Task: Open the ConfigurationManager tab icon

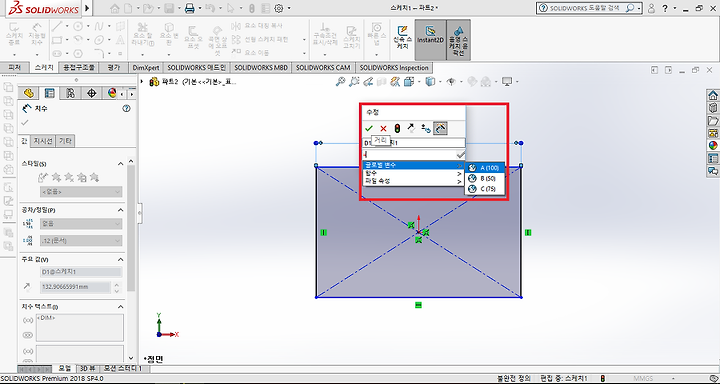Action: (x=70, y=93)
